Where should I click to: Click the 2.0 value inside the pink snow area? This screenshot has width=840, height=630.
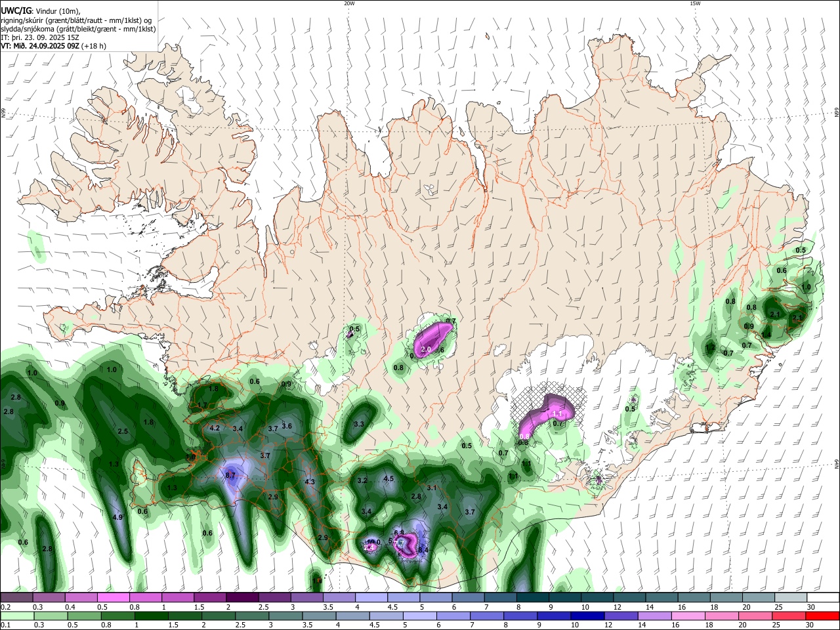(x=425, y=349)
